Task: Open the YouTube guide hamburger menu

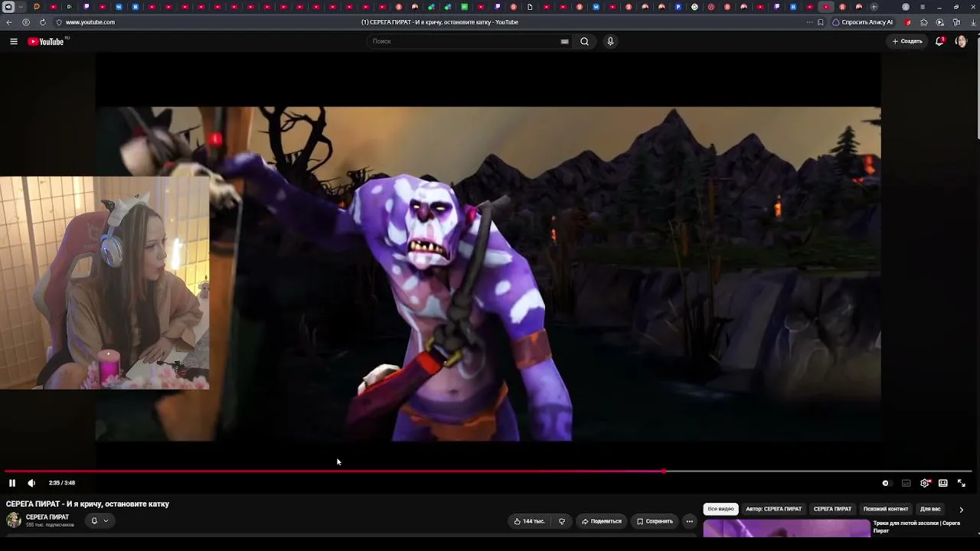Action: click(x=14, y=41)
